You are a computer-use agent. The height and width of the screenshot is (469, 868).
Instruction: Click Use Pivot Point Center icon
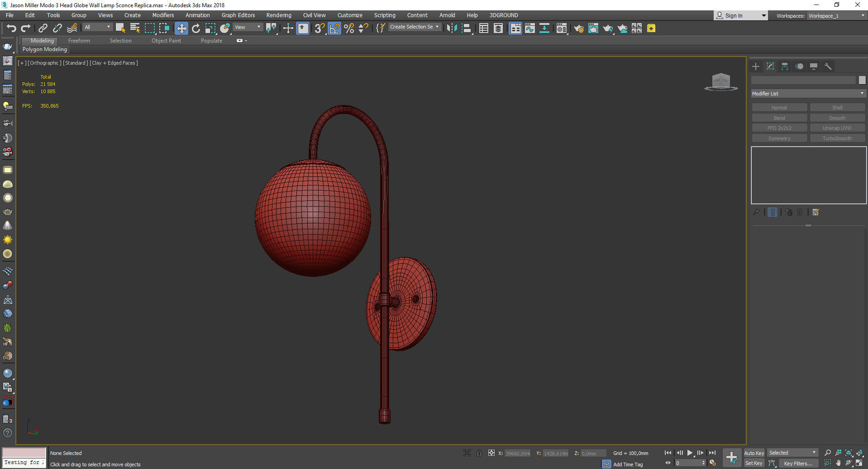[271, 28]
